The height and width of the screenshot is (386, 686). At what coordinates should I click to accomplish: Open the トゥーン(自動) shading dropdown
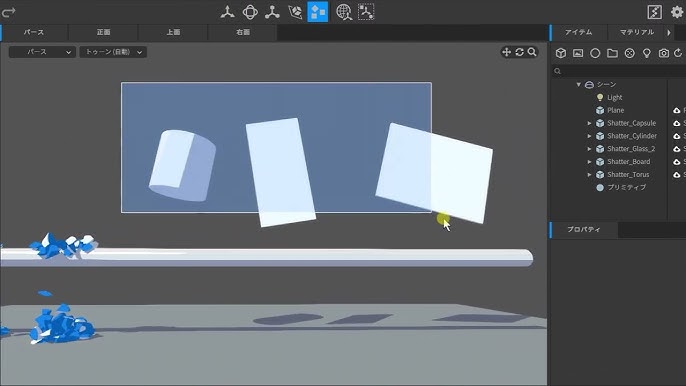(113, 52)
